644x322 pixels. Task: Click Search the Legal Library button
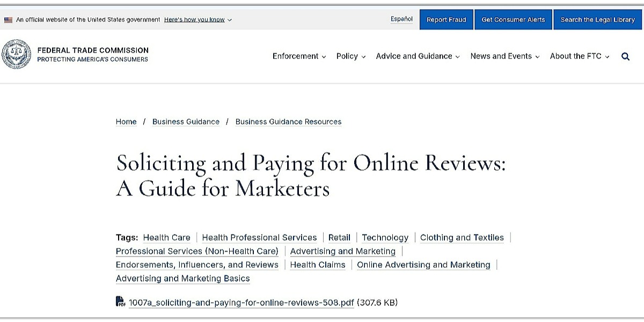(x=597, y=20)
